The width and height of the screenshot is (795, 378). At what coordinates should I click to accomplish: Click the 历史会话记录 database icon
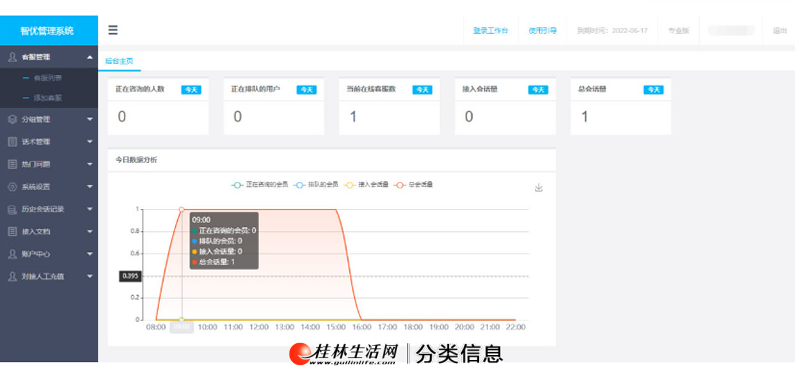(13, 209)
